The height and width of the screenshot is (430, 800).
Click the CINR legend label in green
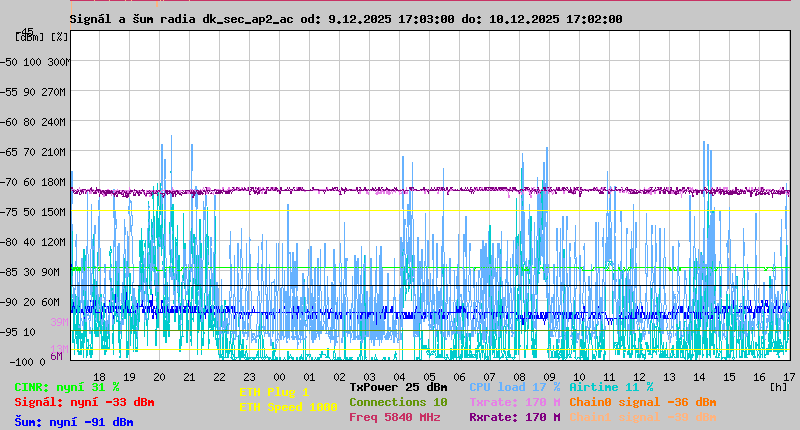click(x=67, y=387)
